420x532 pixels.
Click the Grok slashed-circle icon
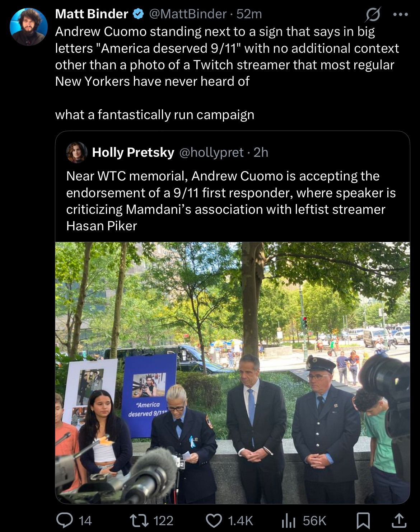tap(373, 14)
